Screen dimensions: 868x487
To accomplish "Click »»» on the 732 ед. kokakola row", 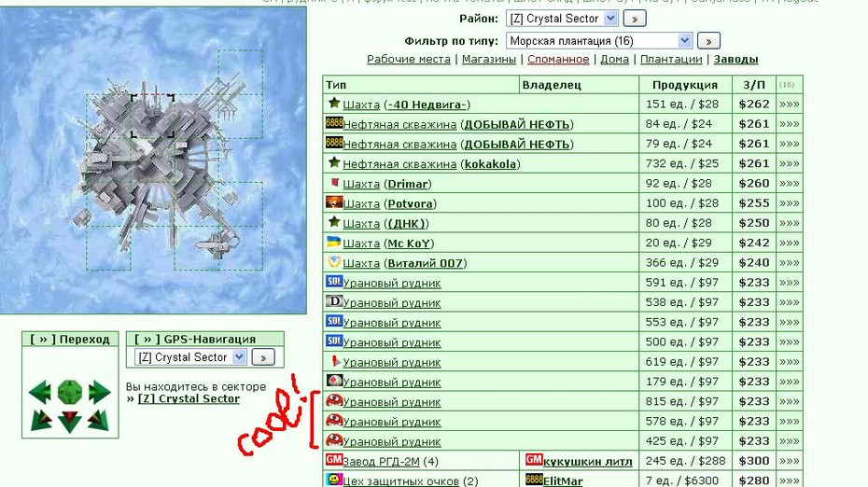I will coord(789,163).
